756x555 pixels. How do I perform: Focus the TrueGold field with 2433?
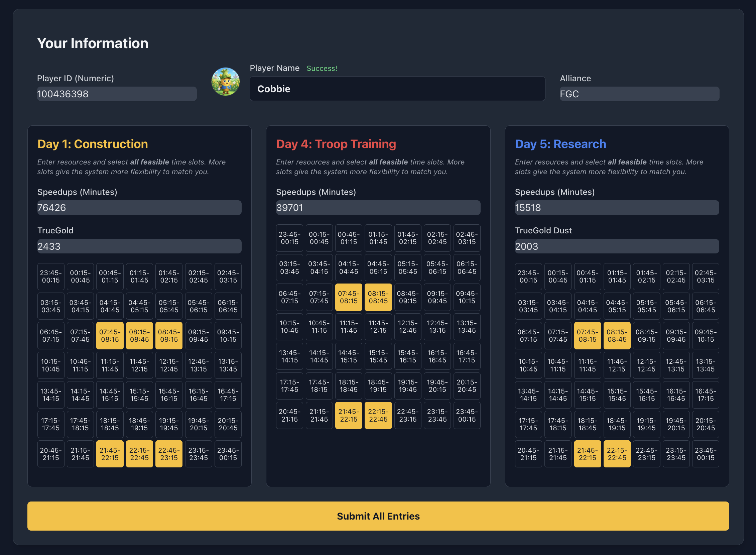pos(139,246)
